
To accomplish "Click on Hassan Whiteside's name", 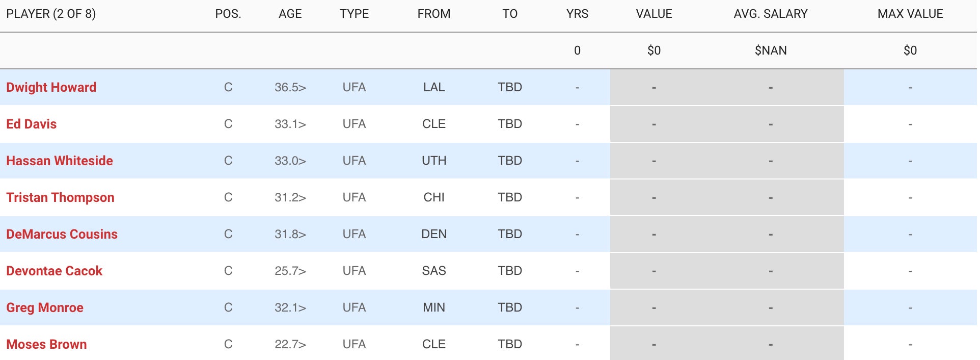I will (x=59, y=161).
